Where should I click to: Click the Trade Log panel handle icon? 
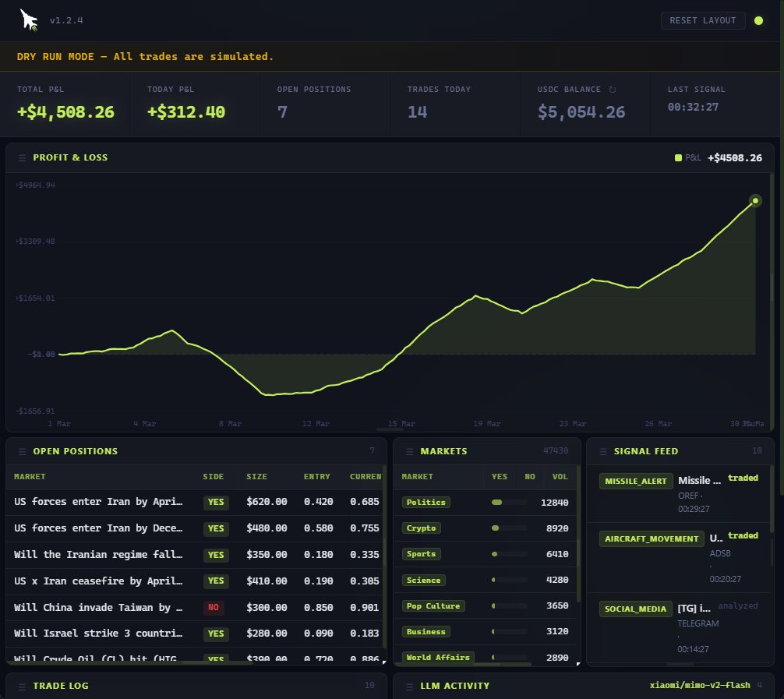coord(22,687)
